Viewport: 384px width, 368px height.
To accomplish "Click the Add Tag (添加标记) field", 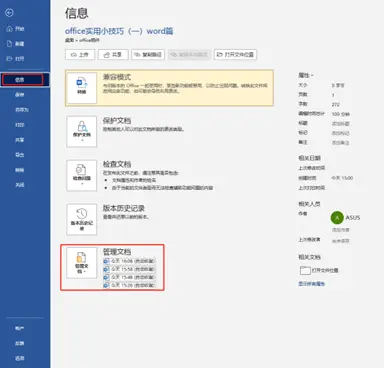I will coord(340,133).
